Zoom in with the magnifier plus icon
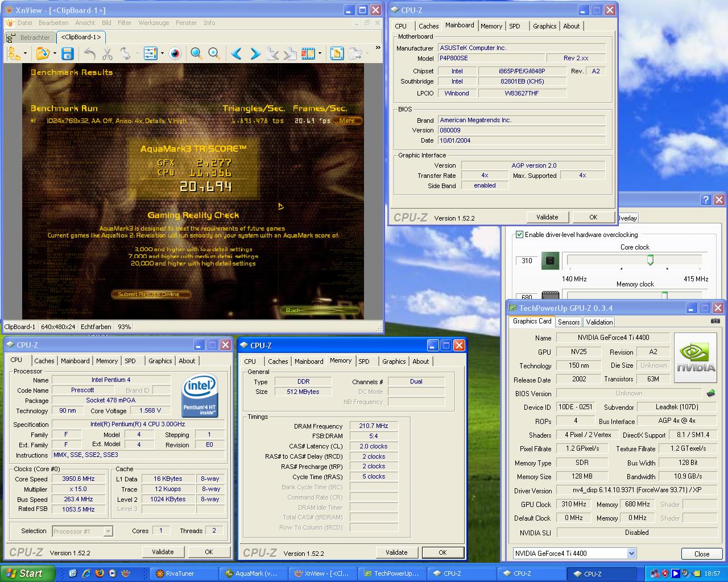The width and height of the screenshot is (728, 582). tap(196, 53)
